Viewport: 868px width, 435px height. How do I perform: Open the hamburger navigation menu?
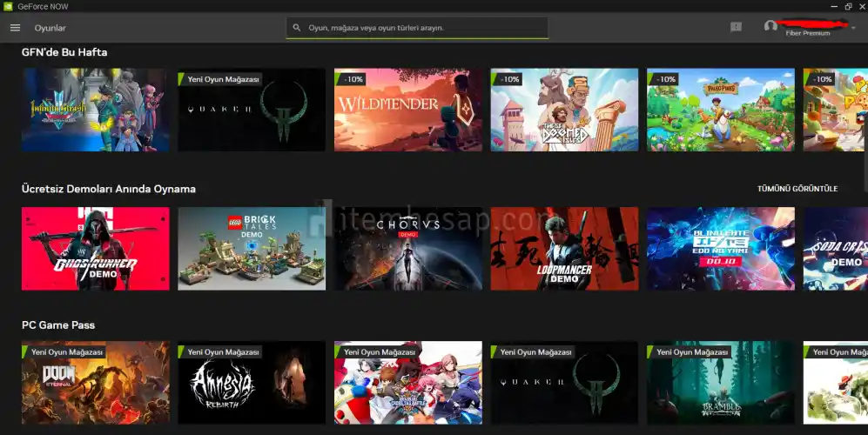pos(15,28)
